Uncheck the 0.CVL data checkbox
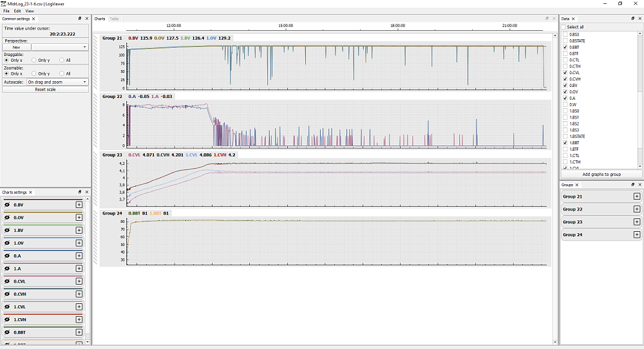The image size is (644, 349). click(565, 73)
